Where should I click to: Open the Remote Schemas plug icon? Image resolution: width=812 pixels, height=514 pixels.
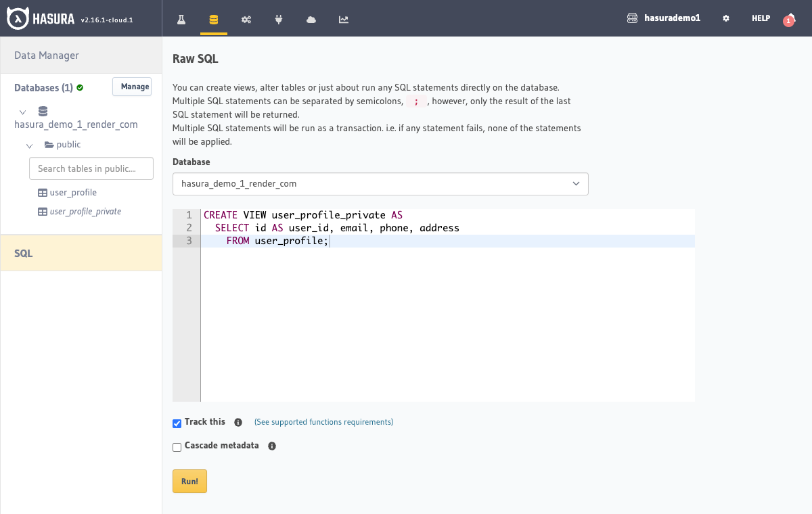click(279, 20)
